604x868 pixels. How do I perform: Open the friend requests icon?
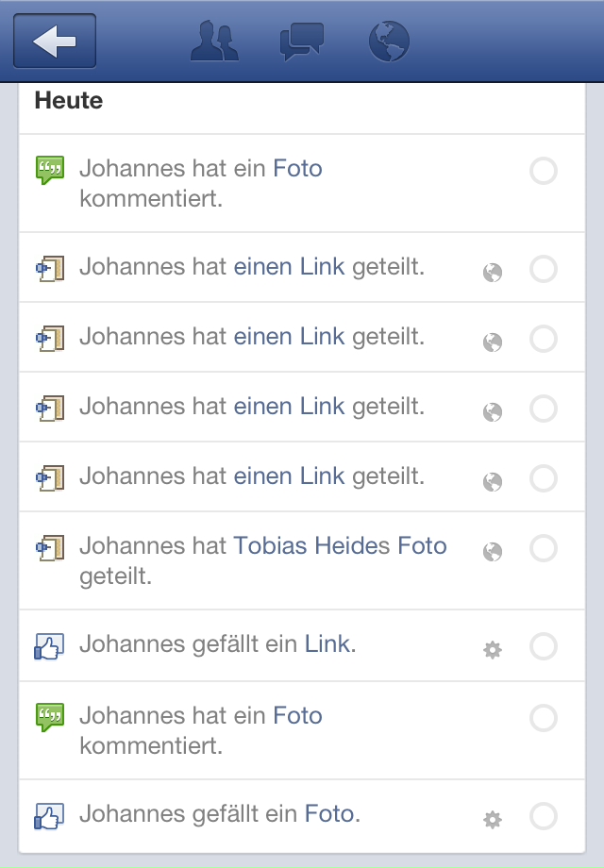pos(214,42)
